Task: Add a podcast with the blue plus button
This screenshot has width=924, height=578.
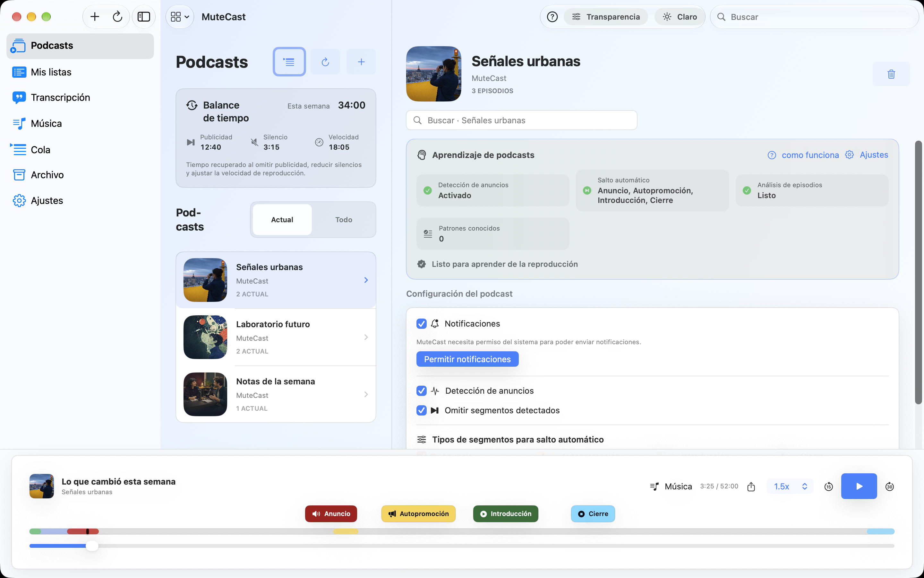Action: pyautogui.click(x=361, y=62)
